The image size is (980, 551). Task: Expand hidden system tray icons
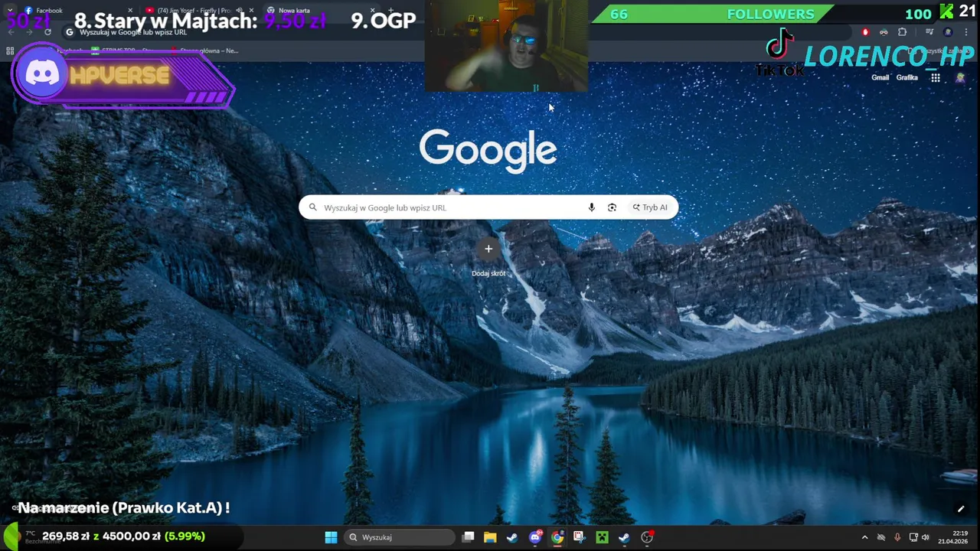click(x=864, y=537)
